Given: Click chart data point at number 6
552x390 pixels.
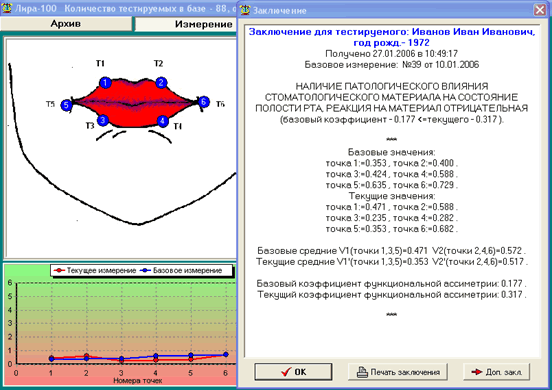Looking at the screenshot, I should (226, 354).
